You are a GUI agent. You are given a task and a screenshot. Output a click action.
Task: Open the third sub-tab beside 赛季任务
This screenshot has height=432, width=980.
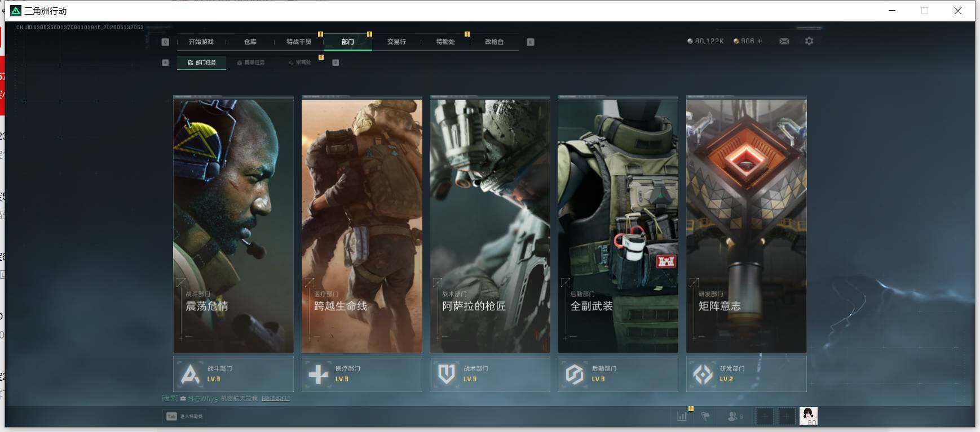[x=300, y=63]
